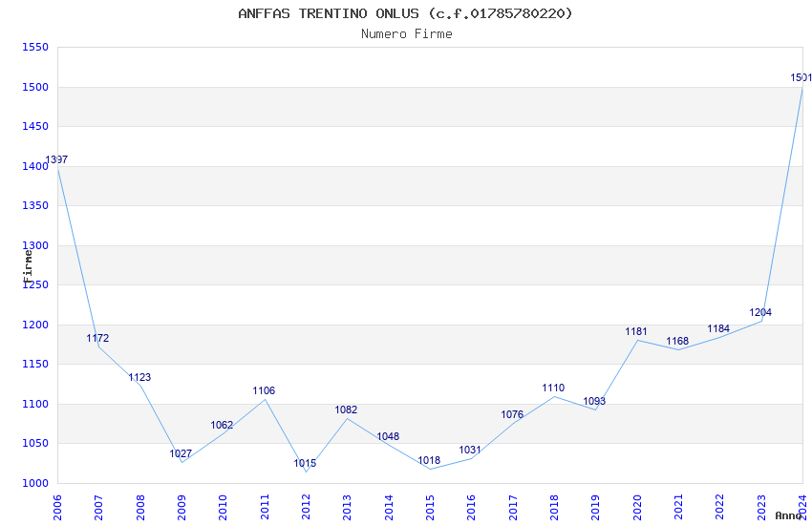Click the x-axis year 2022
The height and width of the screenshot is (525, 812).
pyautogui.click(x=720, y=508)
